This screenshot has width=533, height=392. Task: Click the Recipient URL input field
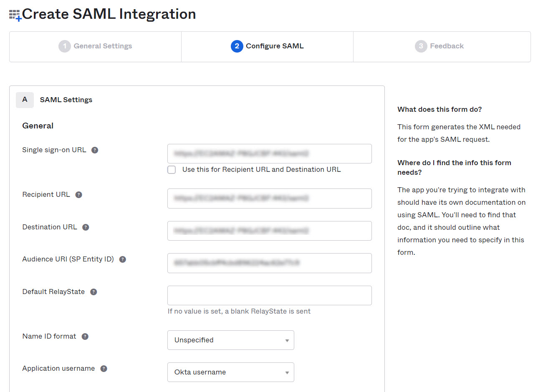269,198
